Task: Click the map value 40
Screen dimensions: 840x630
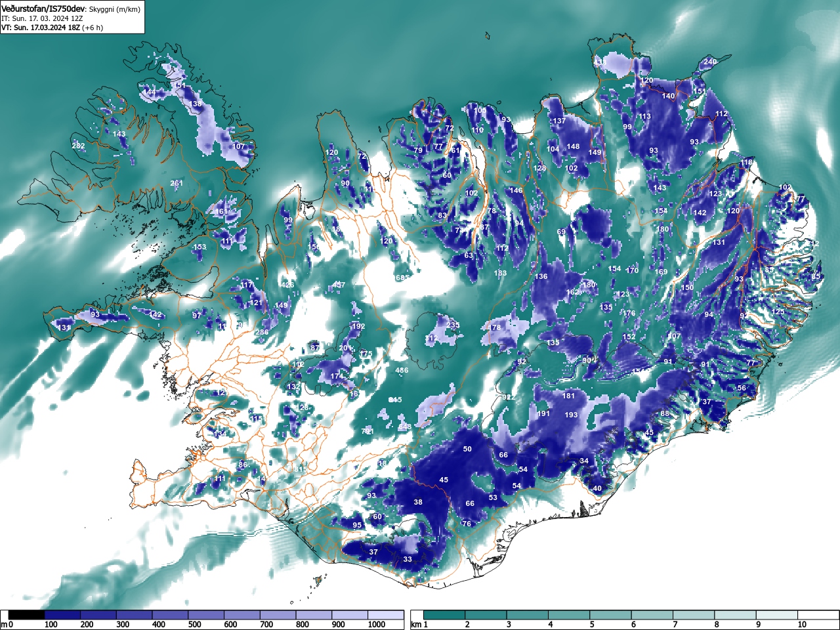Action: pyautogui.click(x=597, y=489)
